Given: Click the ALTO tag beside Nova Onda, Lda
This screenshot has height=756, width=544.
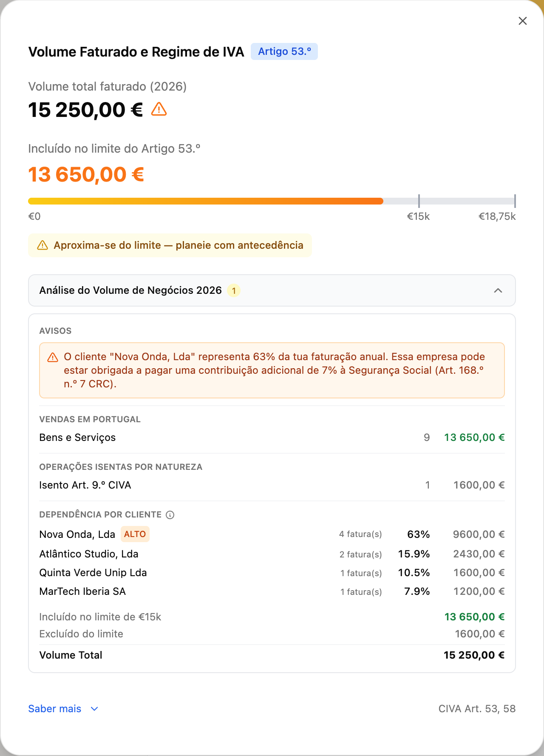Looking at the screenshot, I should (x=135, y=534).
